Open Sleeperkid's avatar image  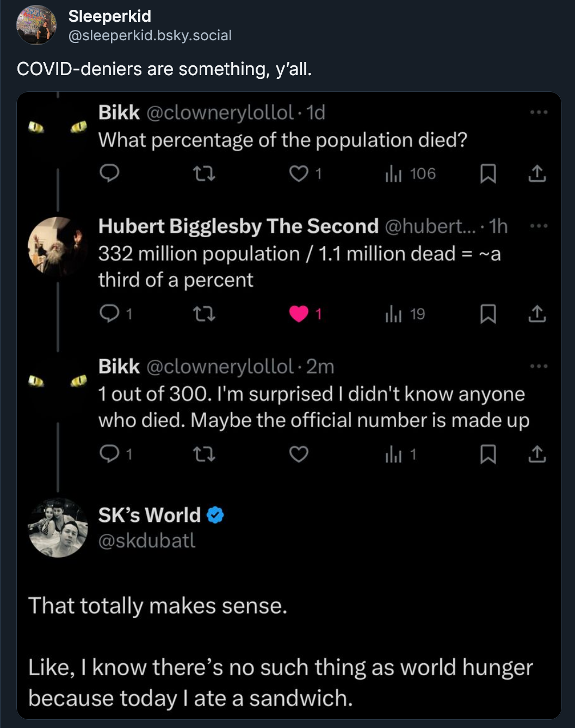tap(36, 25)
